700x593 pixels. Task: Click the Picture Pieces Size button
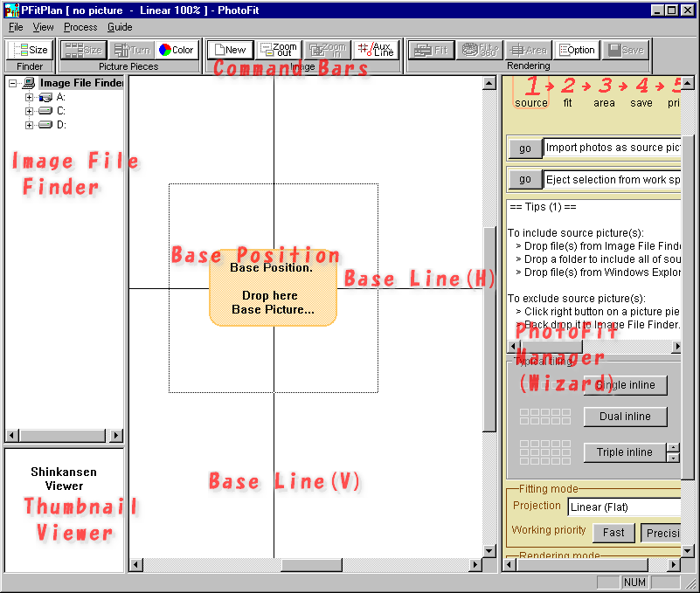84,50
